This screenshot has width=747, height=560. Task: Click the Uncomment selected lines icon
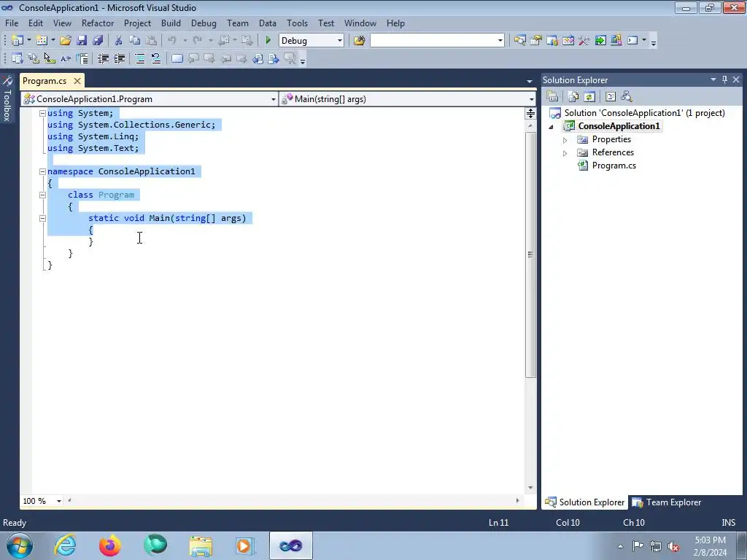[156, 58]
